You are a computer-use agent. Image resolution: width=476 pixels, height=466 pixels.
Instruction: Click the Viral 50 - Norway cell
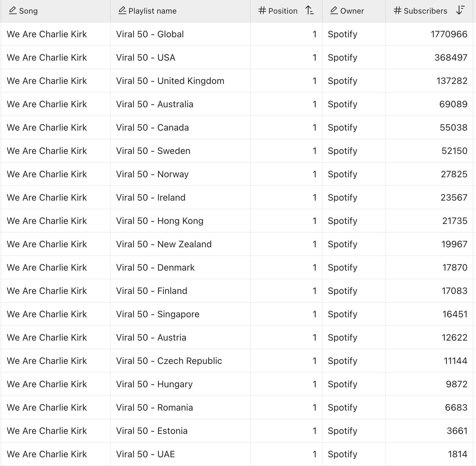tap(180, 174)
